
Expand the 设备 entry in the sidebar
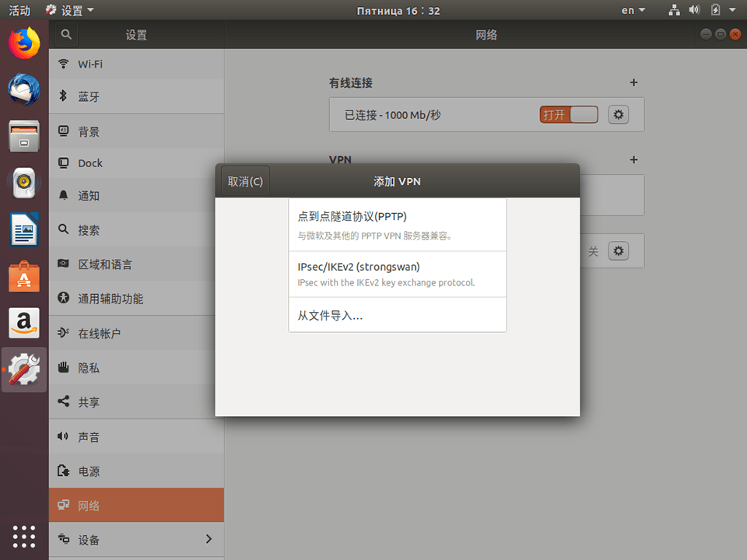click(x=136, y=539)
